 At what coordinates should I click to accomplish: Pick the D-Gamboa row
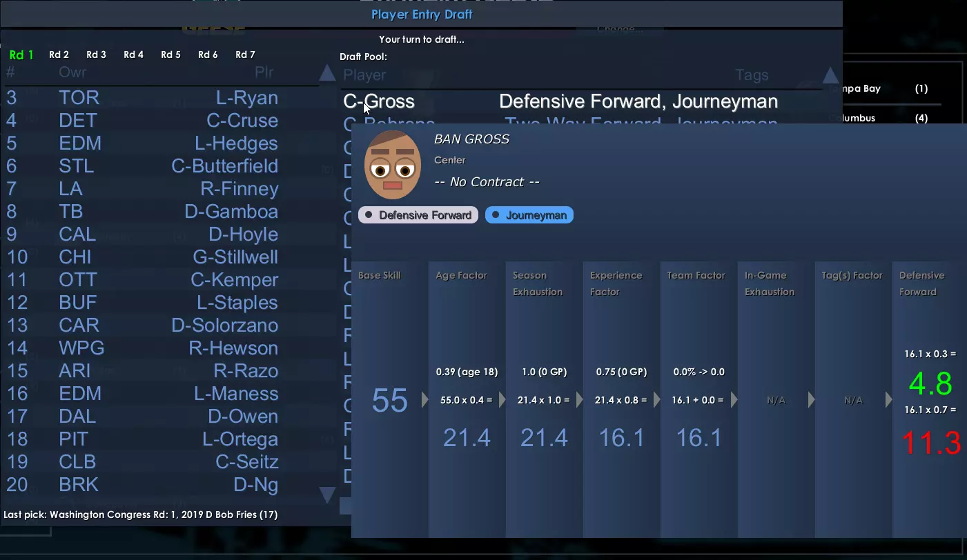[x=231, y=212]
